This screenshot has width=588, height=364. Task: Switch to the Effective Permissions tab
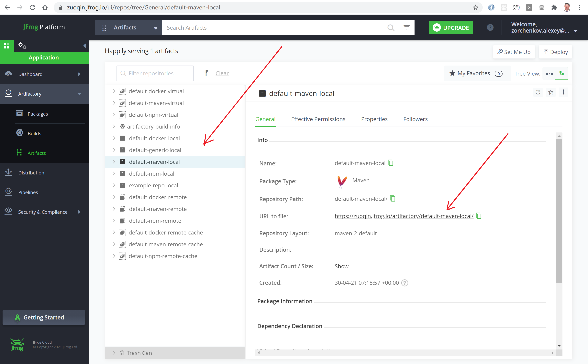318,119
